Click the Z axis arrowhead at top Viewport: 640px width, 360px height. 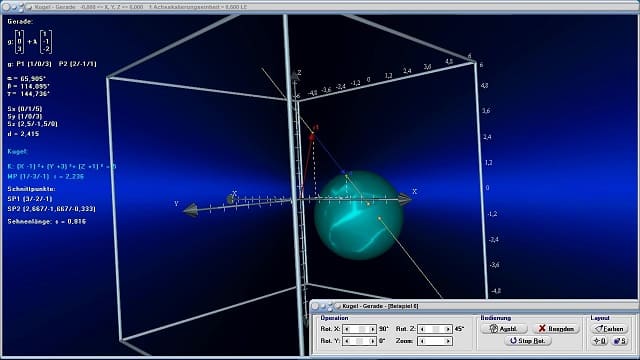coord(294,76)
